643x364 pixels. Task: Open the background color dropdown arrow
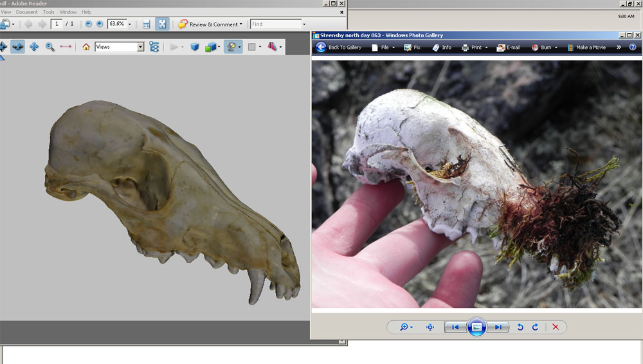(x=260, y=47)
